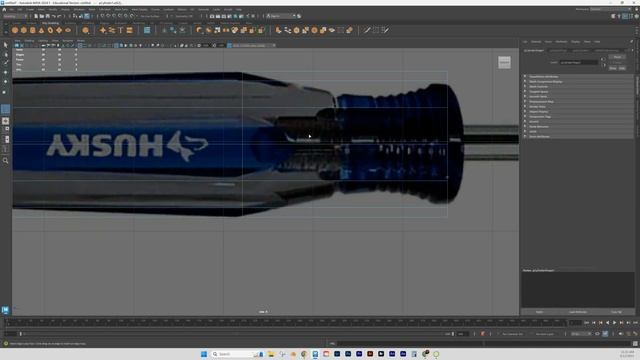
Task: Click the polygon Type text shelf icon
Action: pyautogui.click(x=121, y=30)
